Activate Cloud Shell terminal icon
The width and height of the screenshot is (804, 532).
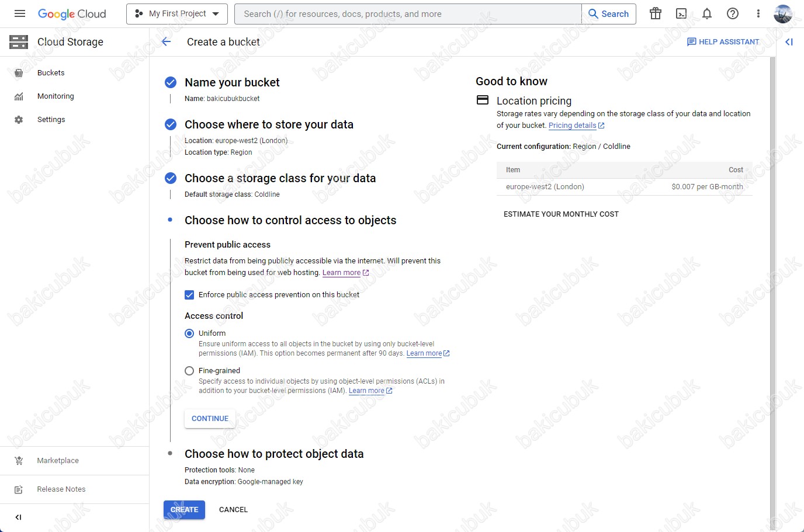tap(681, 13)
